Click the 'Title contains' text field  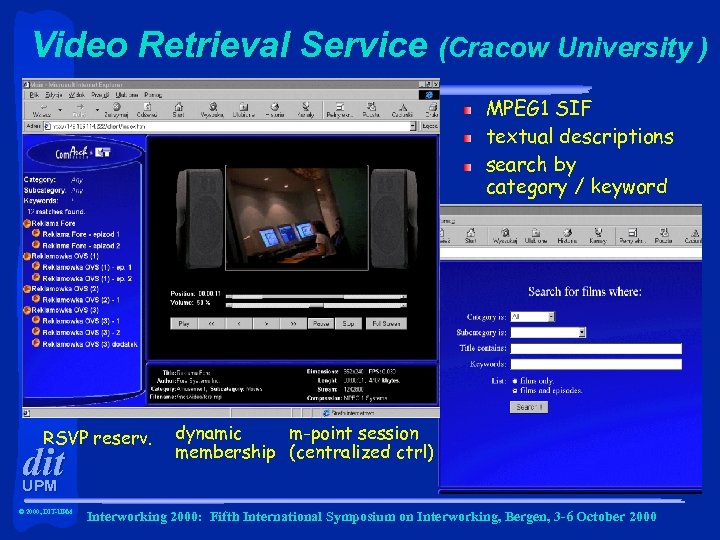(x=596, y=349)
